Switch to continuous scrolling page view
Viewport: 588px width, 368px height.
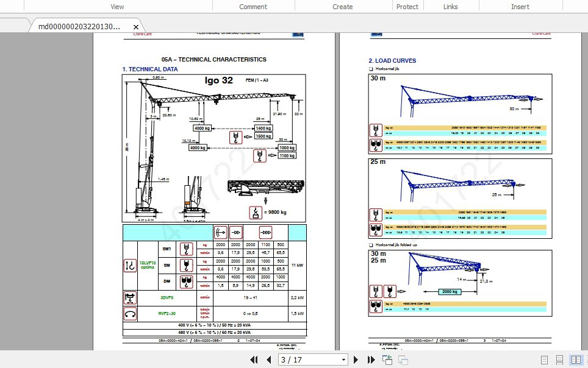[x=559, y=359]
